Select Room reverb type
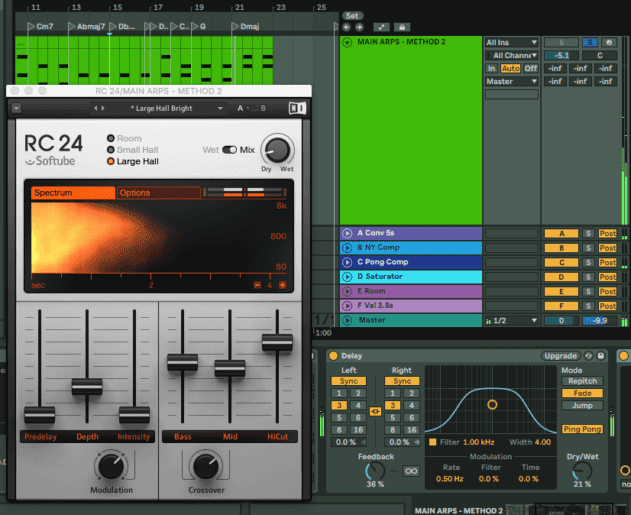631x515 pixels. [x=111, y=138]
